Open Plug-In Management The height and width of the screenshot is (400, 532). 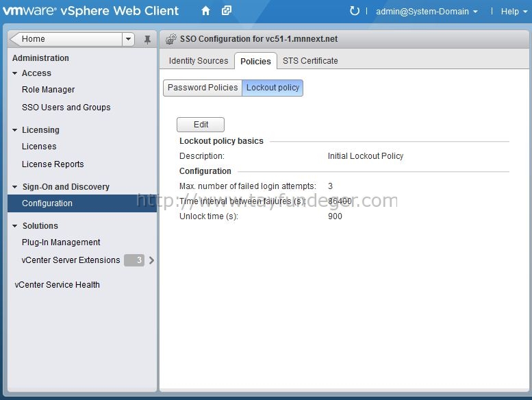click(x=61, y=242)
